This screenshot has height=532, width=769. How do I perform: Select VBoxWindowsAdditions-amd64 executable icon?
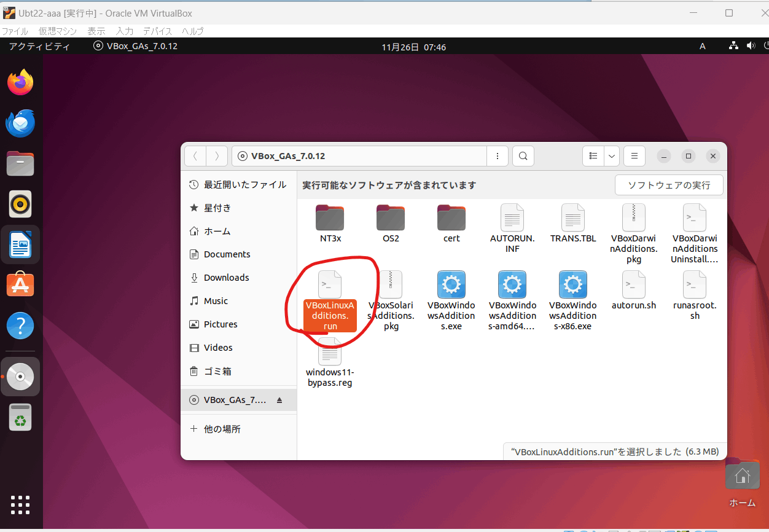coord(512,284)
